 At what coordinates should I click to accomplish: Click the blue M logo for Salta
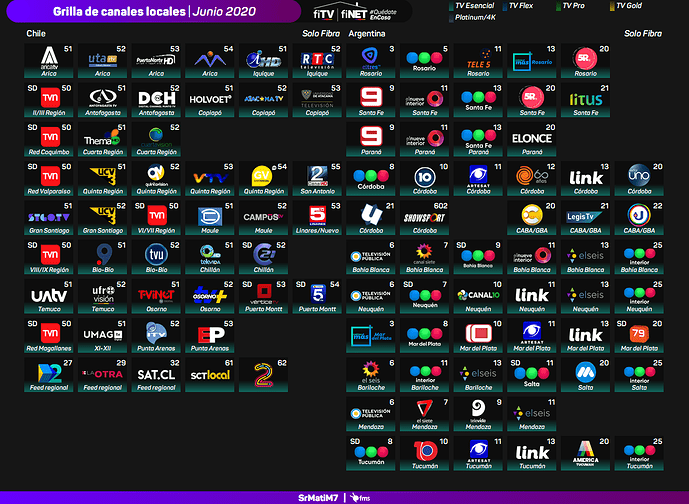[585, 373]
